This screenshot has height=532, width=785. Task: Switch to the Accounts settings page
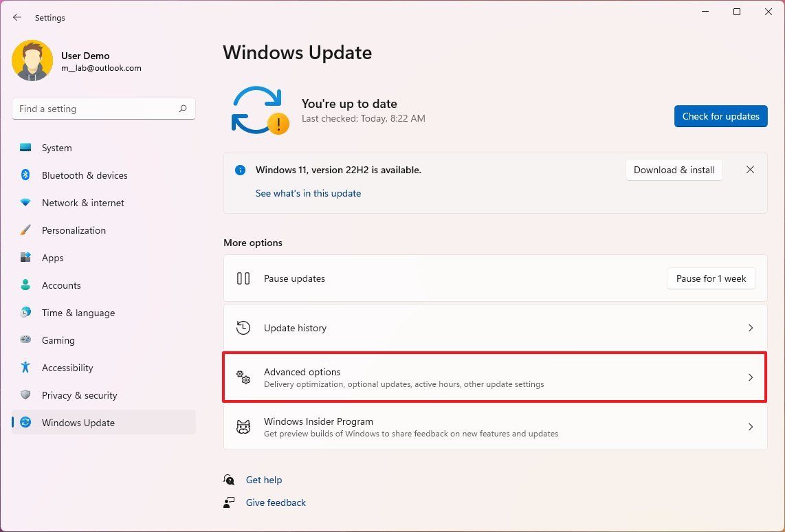[x=61, y=285]
